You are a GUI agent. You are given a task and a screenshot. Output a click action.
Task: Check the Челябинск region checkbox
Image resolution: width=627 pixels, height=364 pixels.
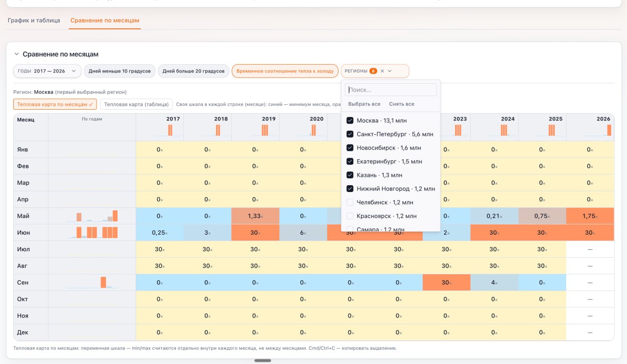[x=350, y=202]
